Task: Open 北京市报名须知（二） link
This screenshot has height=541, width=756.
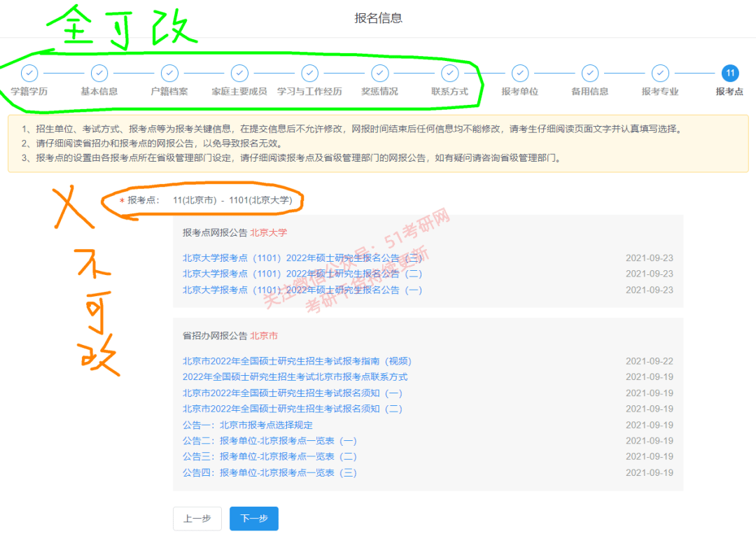Action: coord(292,409)
